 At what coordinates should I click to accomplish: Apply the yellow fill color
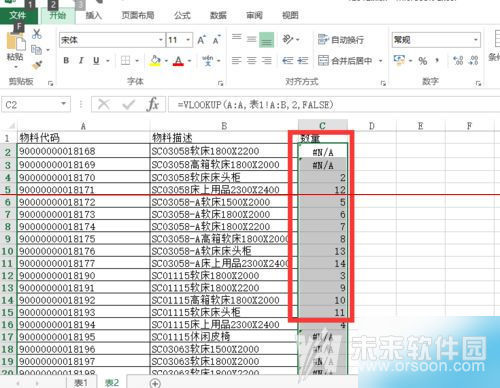(155, 61)
